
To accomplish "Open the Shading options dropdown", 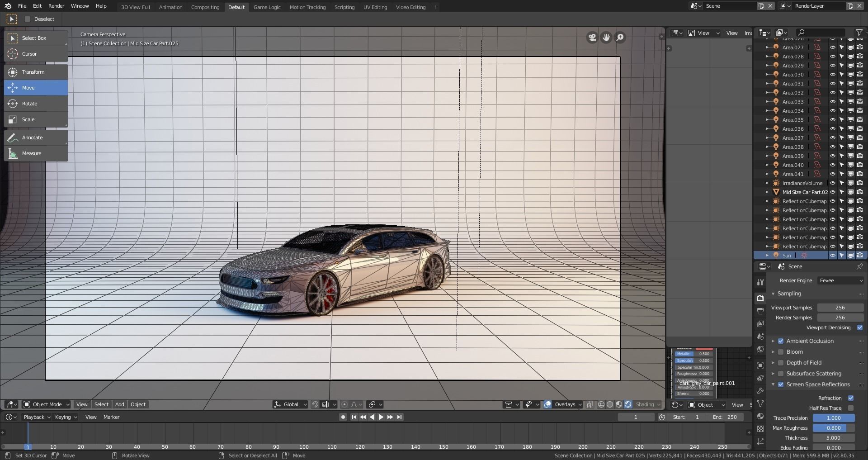I will [x=647, y=404].
